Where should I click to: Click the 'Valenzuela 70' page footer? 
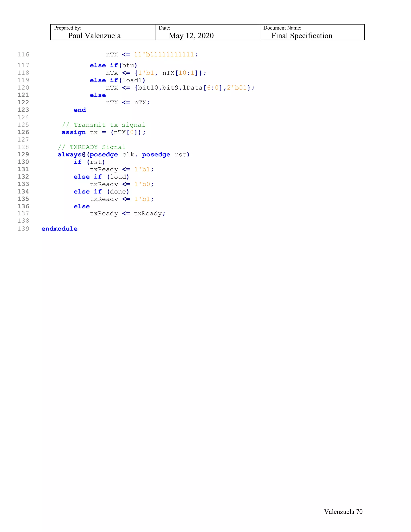(343, 512)
